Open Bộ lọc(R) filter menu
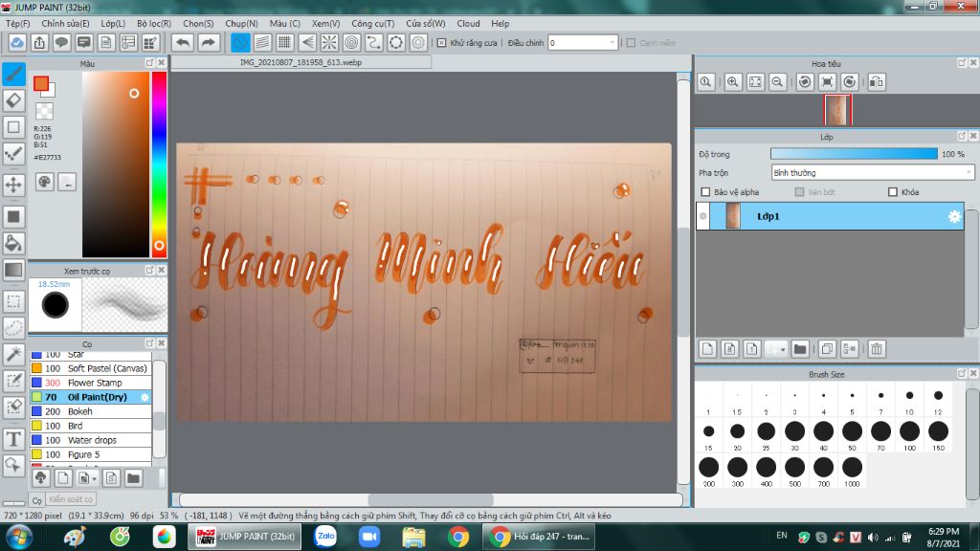 point(154,23)
